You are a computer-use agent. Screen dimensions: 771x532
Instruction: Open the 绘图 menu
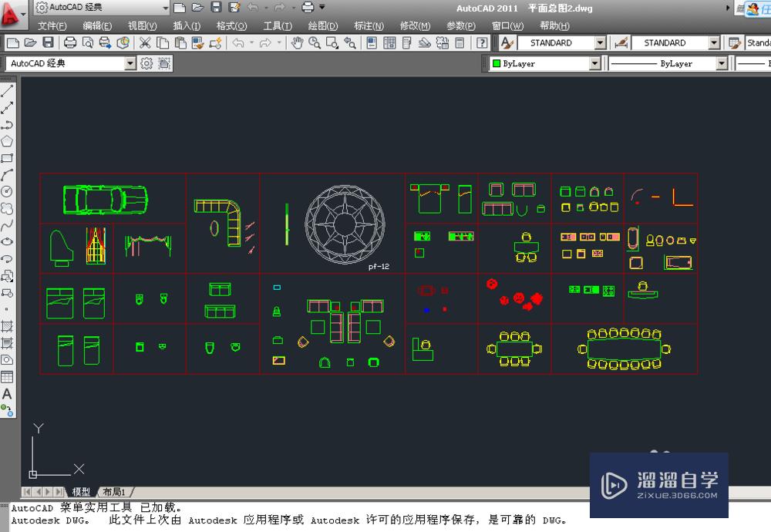pos(322,25)
